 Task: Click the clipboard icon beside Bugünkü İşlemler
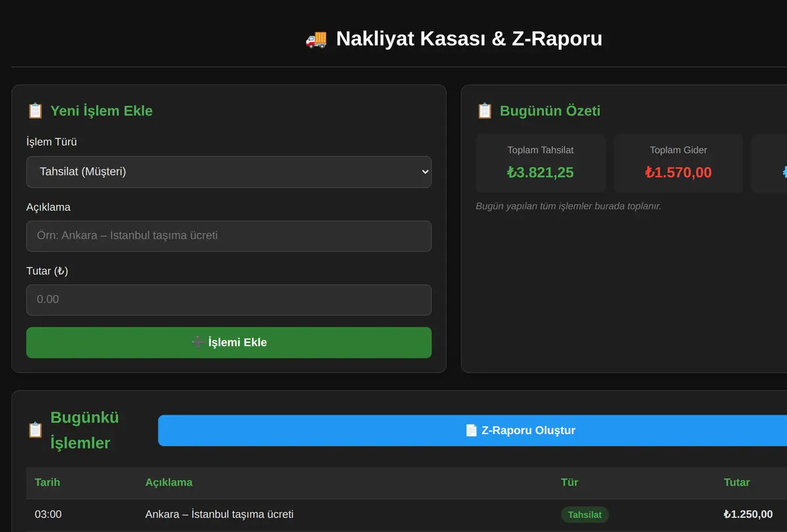click(x=35, y=430)
